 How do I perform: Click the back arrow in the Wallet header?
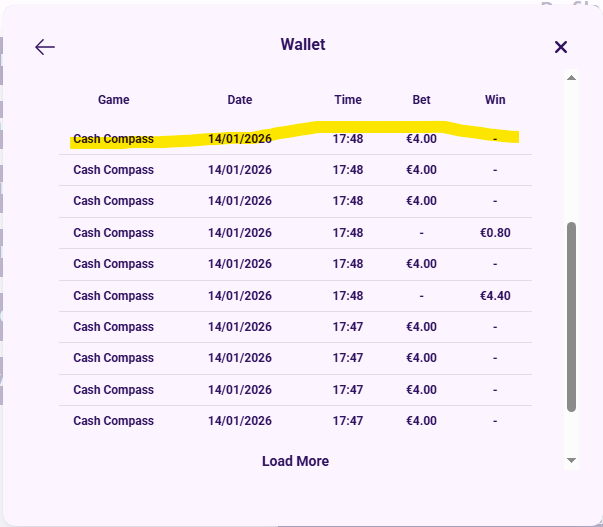click(x=45, y=47)
